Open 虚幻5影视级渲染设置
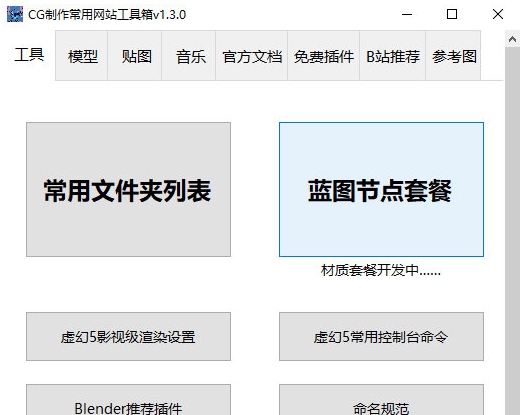The image size is (523, 415). pos(128,337)
